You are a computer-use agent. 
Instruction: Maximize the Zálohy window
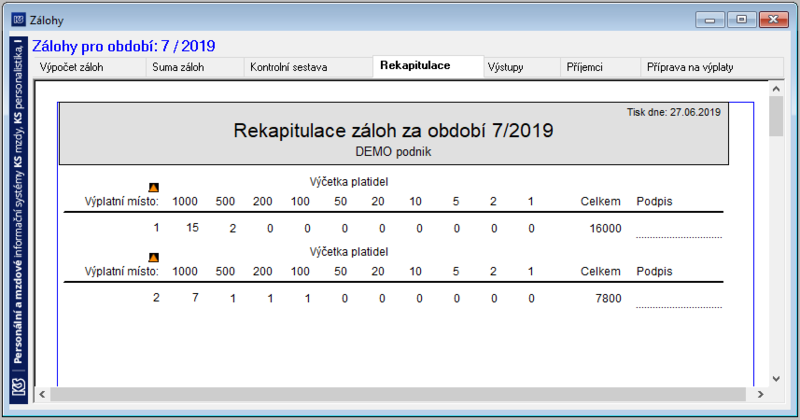pos(741,20)
